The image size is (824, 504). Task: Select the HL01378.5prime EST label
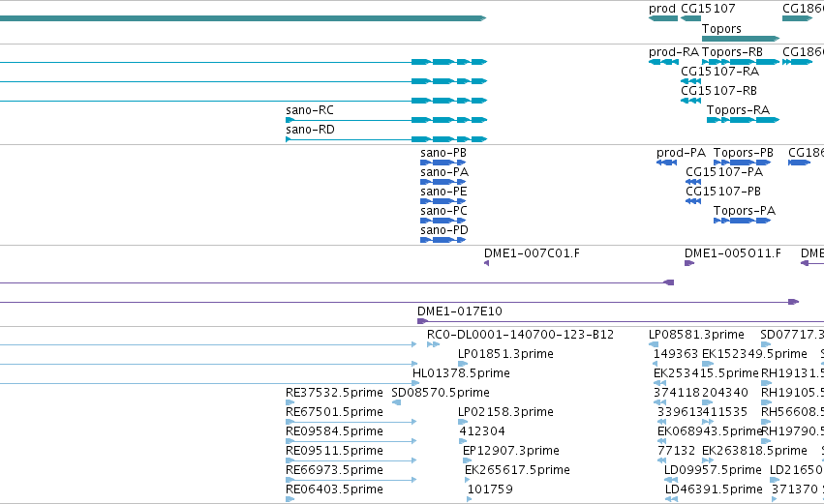pos(461,373)
